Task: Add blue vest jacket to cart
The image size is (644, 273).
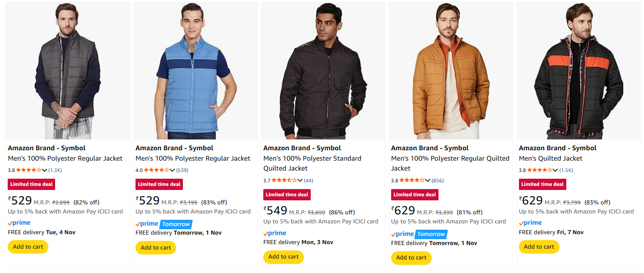Action: 156,247
